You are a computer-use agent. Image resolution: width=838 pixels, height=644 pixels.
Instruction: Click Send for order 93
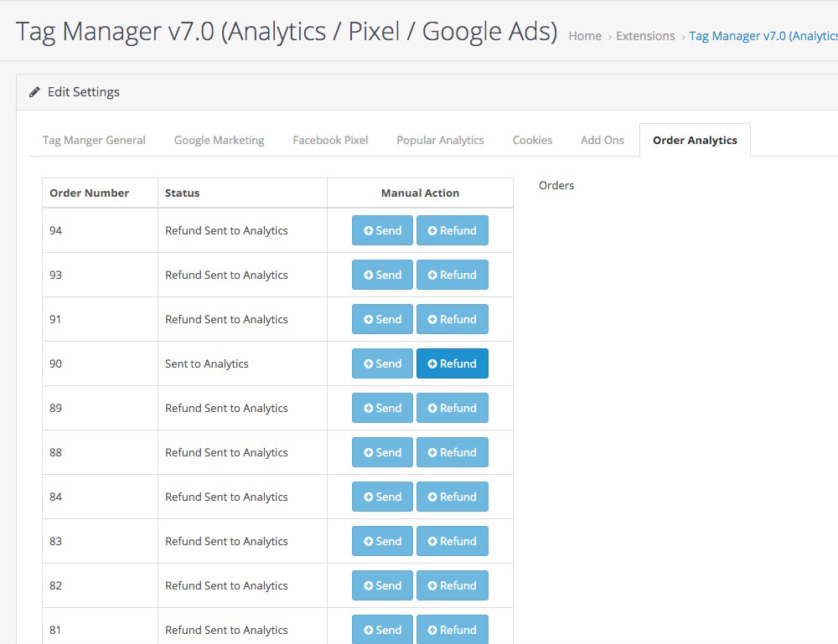(382, 275)
